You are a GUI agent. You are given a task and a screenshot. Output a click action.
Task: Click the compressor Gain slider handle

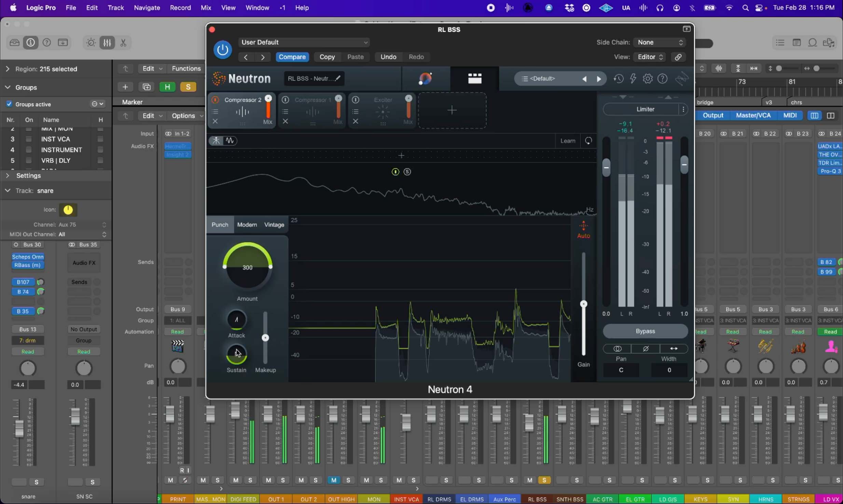pos(583,304)
